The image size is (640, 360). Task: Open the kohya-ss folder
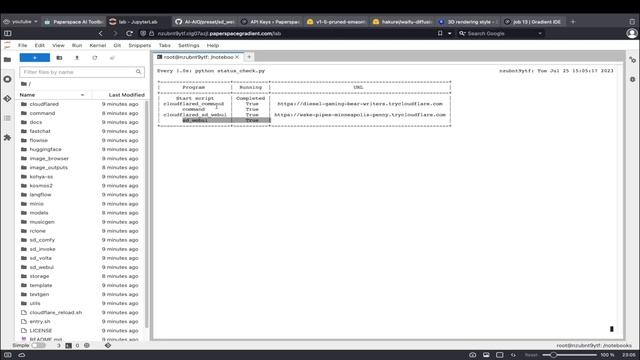point(41,176)
